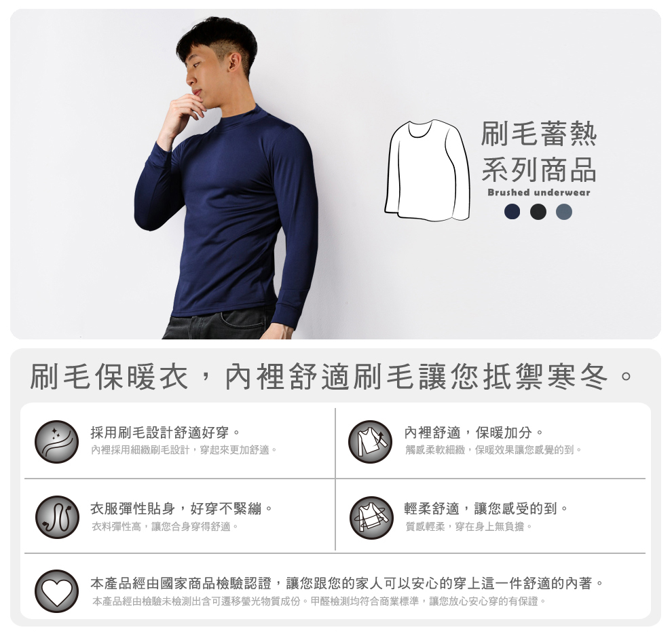Click the 本產品經由國家商品檢驗認證 statement
This screenshot has height=632, width=672.
(347, 583)
